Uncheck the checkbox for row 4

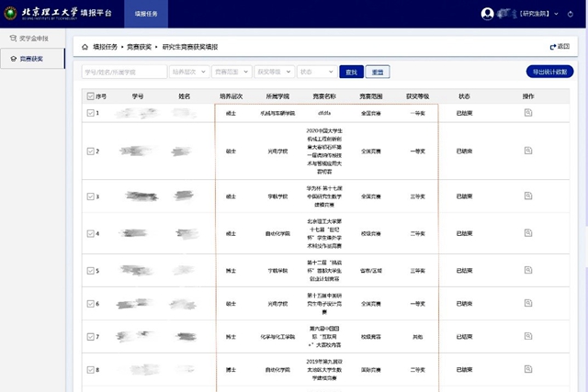[90, 233]
